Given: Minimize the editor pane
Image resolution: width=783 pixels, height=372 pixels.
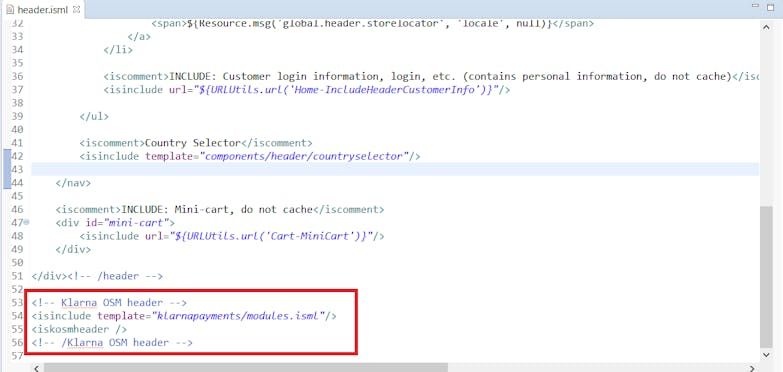Looking at the screenshot, I should 755,6.
